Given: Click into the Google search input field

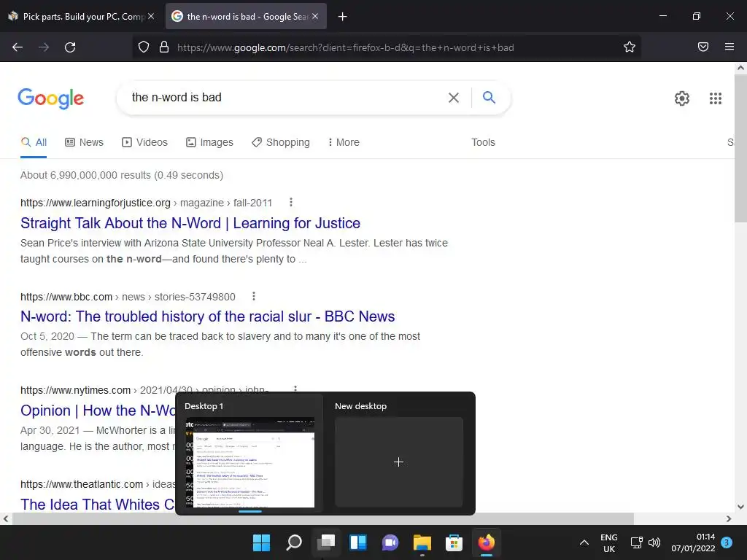Looking at the screenshot, I should (x=286, y=98).
